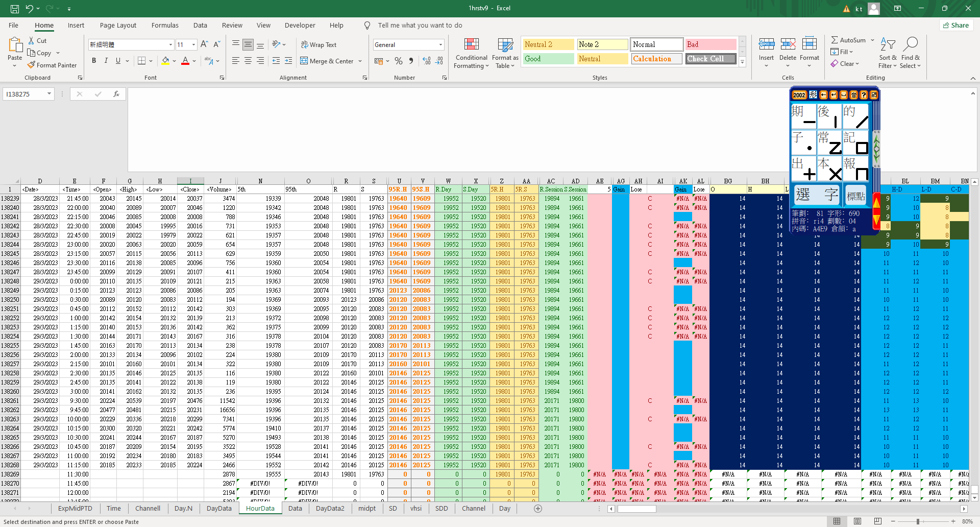This screenshot has width=980, height=527.
Task: Click the Conditional Formatting icon
Action: (x=471, y=45)
